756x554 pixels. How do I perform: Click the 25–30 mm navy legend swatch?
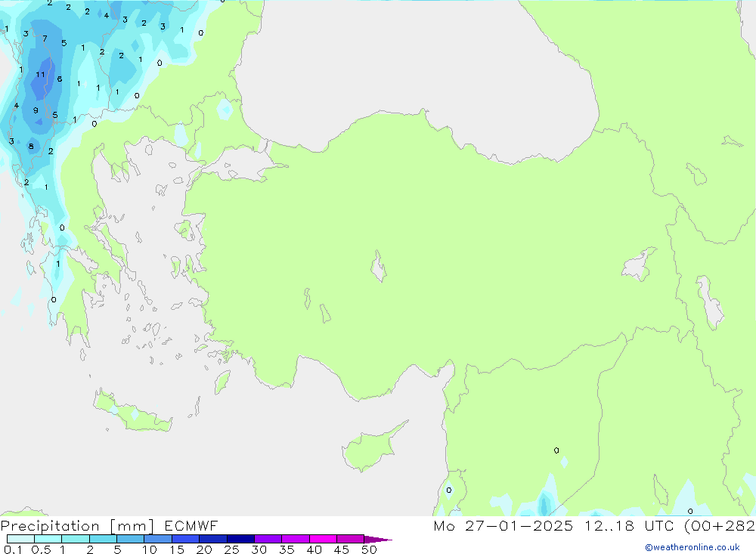tap(240, 539)
